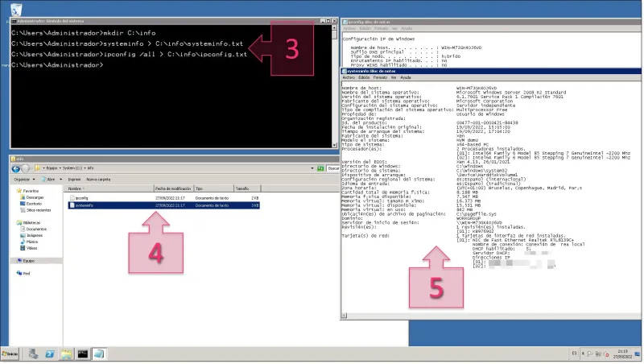Select the ipconfig text file
This screenshot has height=364, width=644.
(x=80, y=197)
